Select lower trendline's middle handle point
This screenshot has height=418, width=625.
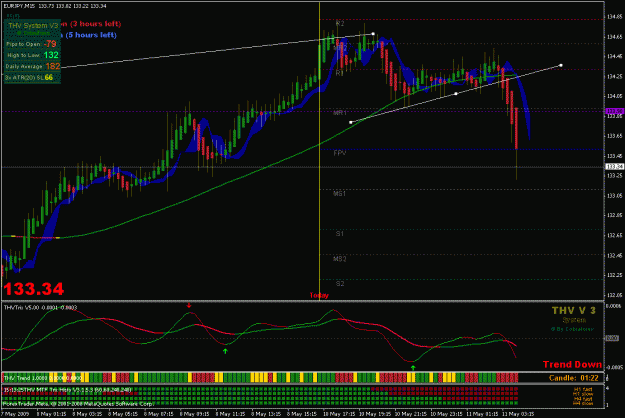[456, 94]
